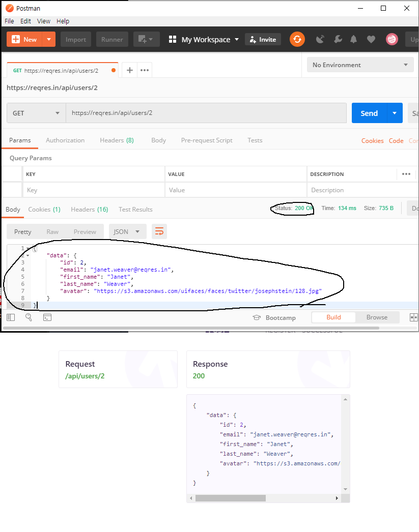Open the JSON format dropdown
Screen dimensions: 419x532
tap(127, 232)
